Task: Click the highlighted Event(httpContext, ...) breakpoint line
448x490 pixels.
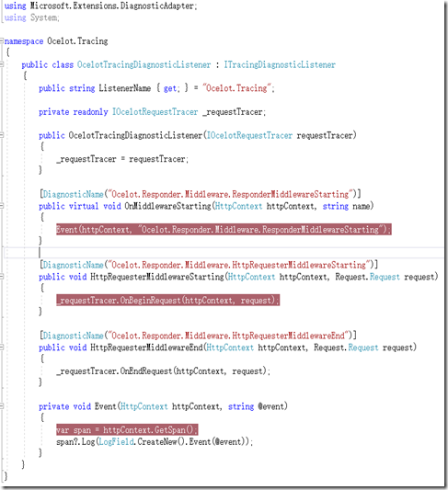Action: (x=224, y=230)
